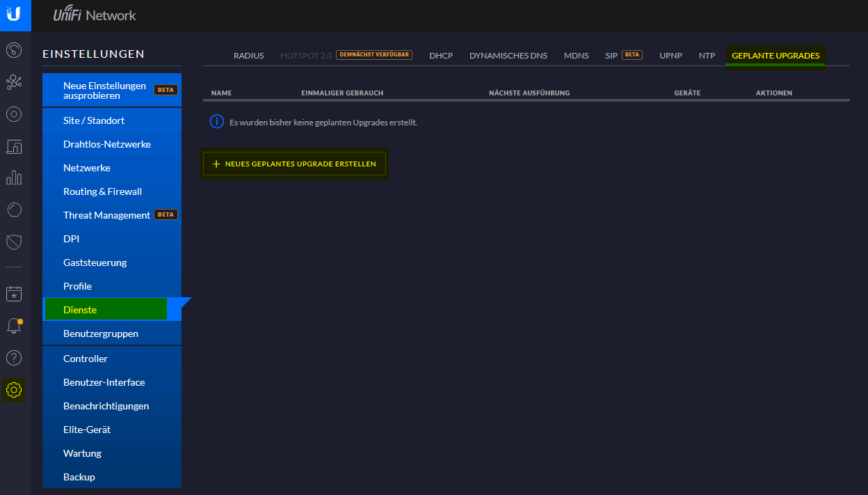The image size is (868, 495).
Task: Click the Ubiquiti logo icon
Action: (x=15, y=15)
